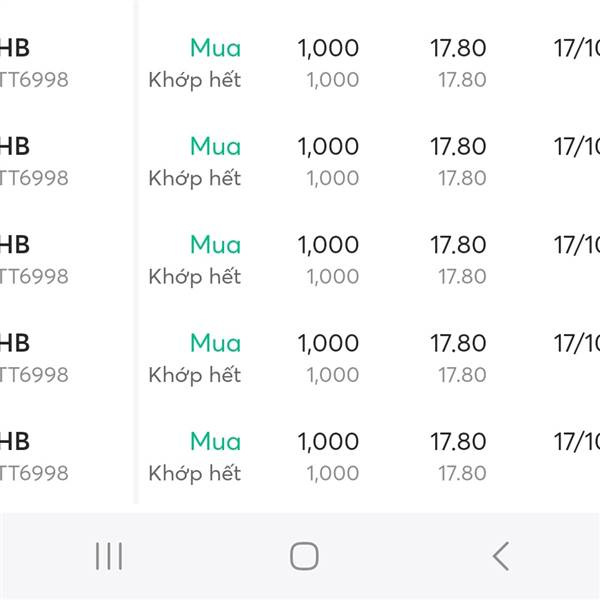Tap the 17.80 price in the last row
Screen dimensions: 600x600
coord(458,441)
